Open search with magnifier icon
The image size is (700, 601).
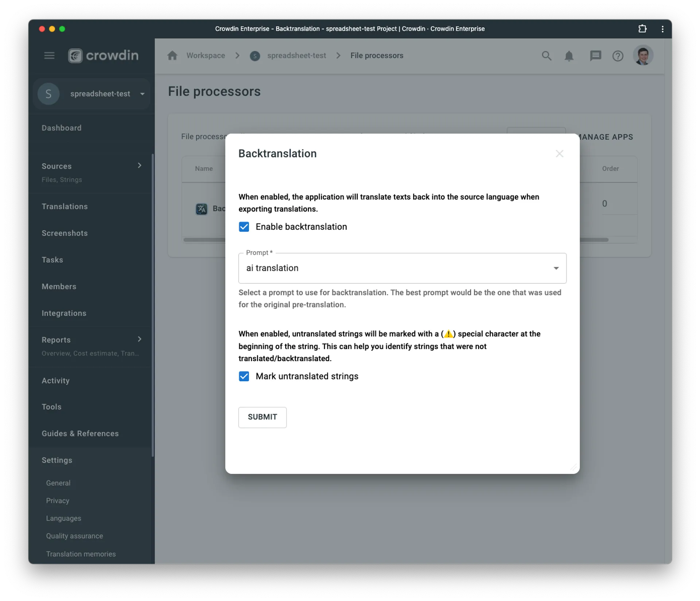click(x=546, y=56)
